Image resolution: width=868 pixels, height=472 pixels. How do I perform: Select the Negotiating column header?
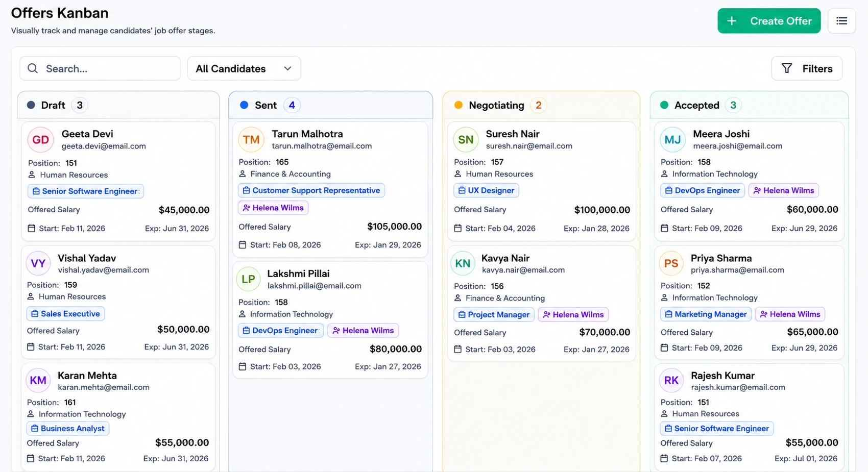[x=541, y=105]
